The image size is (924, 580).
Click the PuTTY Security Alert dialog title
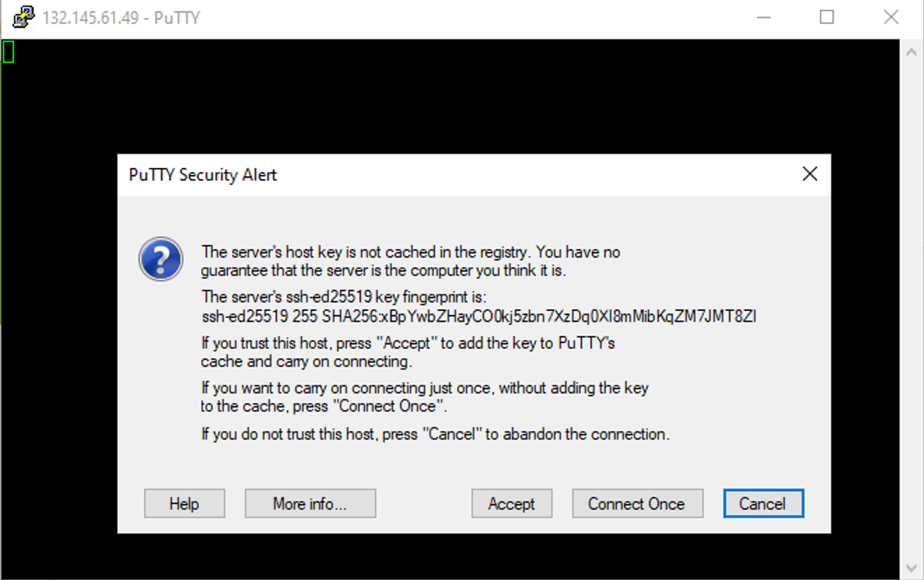tap(203, 174)
